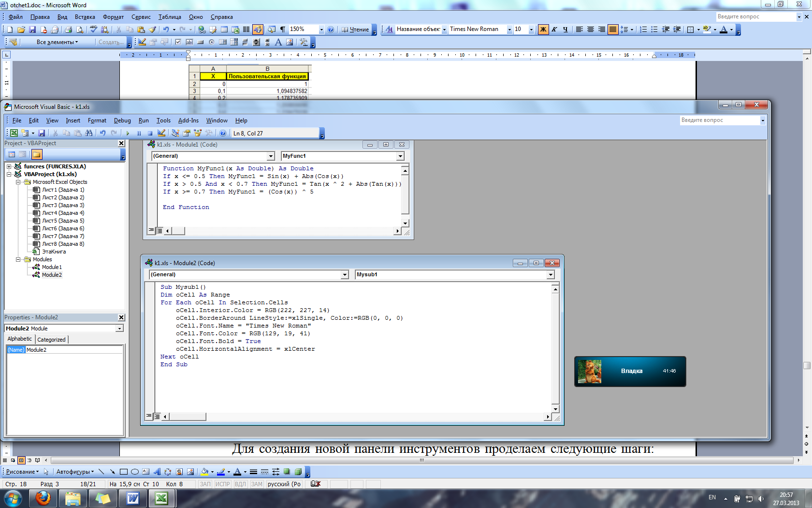
Task: Run the macro with the green play icon
Action: point(128,133)
